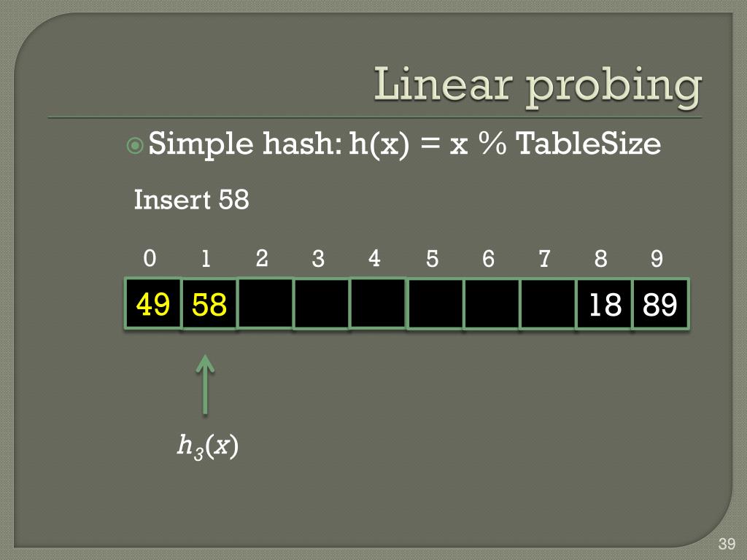Click the empty cell under index 6
The height and width of the screenshot is (560, 747).
(x=492, y=304)
